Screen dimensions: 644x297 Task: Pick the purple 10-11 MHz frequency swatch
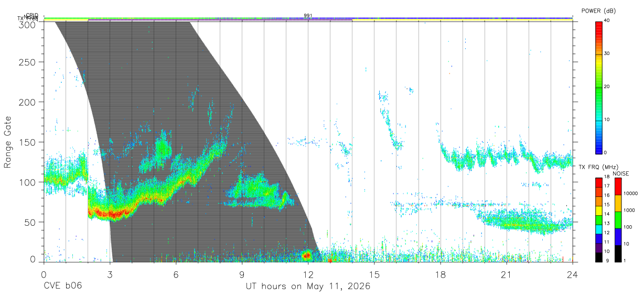click(598, 247)
